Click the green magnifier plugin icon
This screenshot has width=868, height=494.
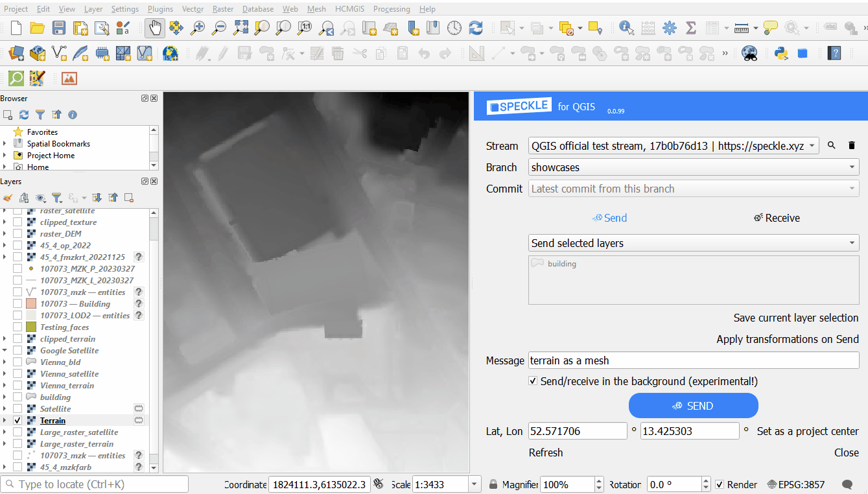point(16,78)
